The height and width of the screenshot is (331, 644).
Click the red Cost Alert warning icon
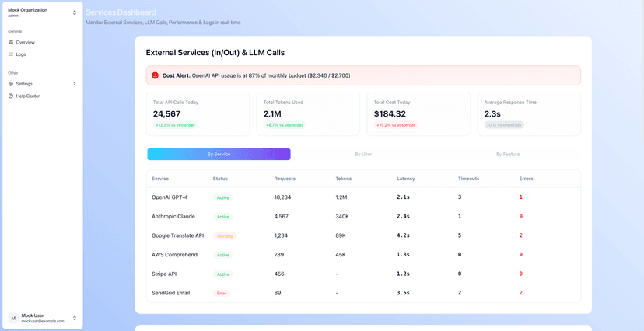155,75
